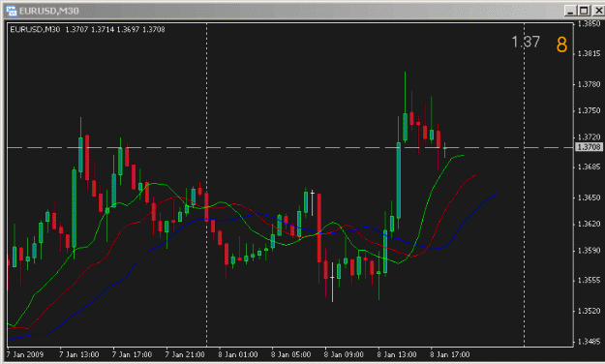Click the 1.3555 price scale label
Screen dimensions: 605x364
tap(589, 280)
